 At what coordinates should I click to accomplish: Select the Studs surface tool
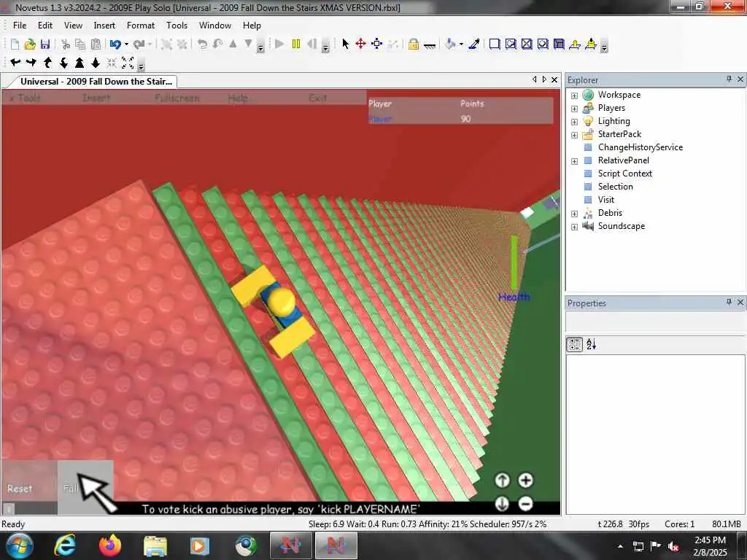[543, 44]
